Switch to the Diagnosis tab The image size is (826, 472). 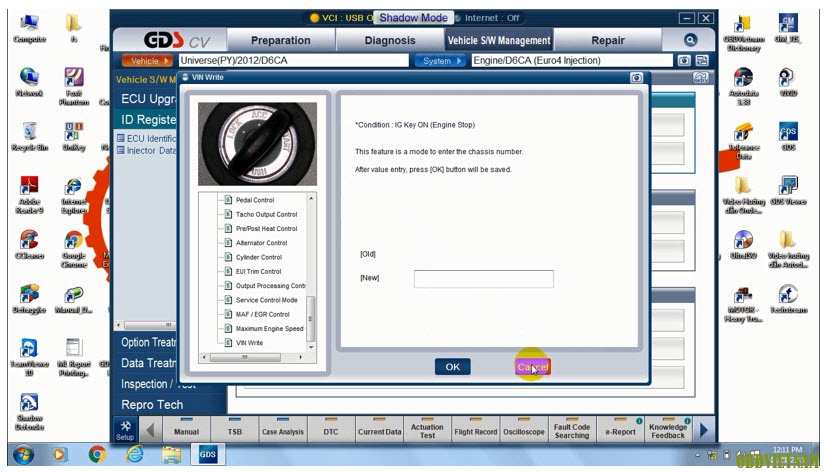390,40
